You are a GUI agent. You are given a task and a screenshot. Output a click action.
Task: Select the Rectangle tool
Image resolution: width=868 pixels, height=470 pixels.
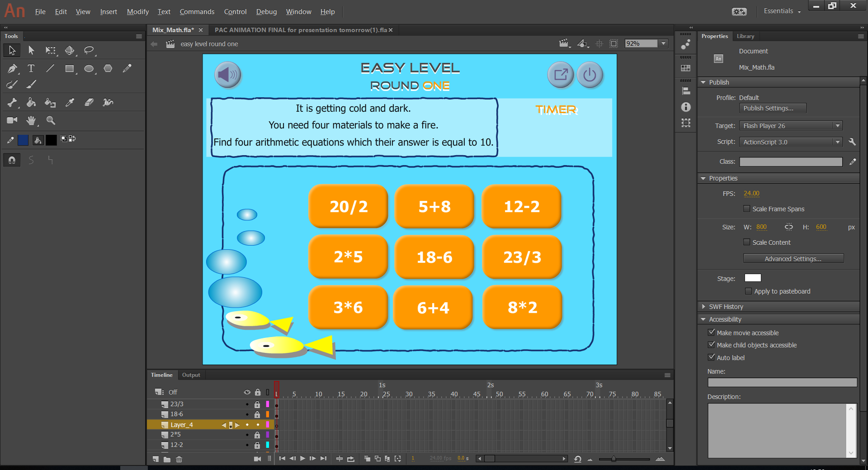point(70,68)
